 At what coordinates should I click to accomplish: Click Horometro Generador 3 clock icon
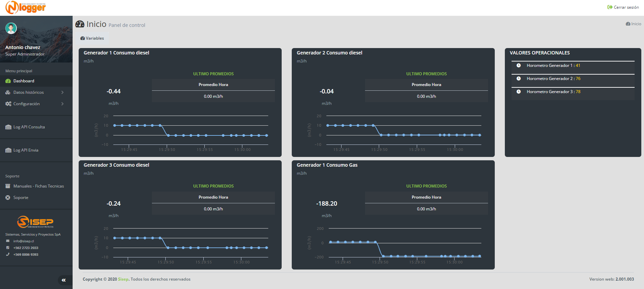[x=519, y=92]
